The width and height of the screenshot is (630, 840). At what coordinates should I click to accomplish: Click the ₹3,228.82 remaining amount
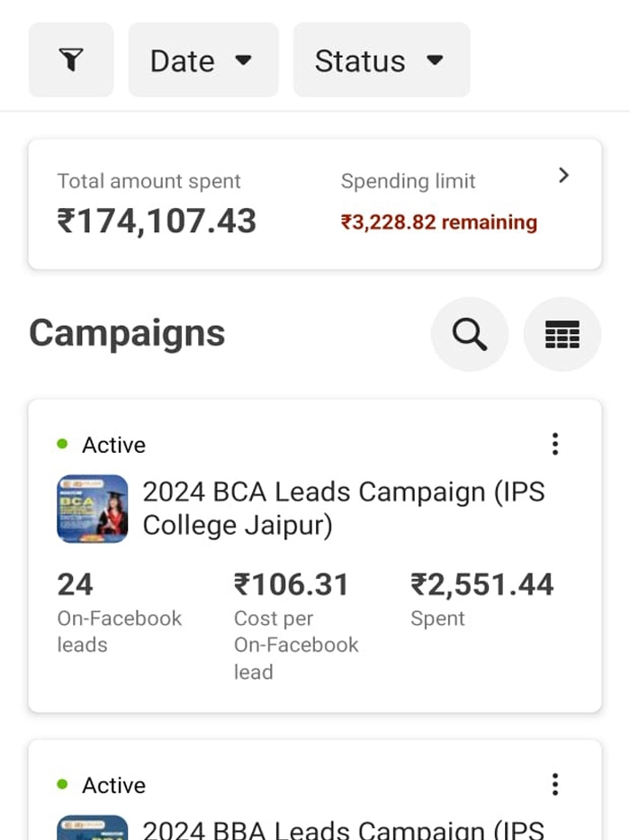(x=440, y=222)
